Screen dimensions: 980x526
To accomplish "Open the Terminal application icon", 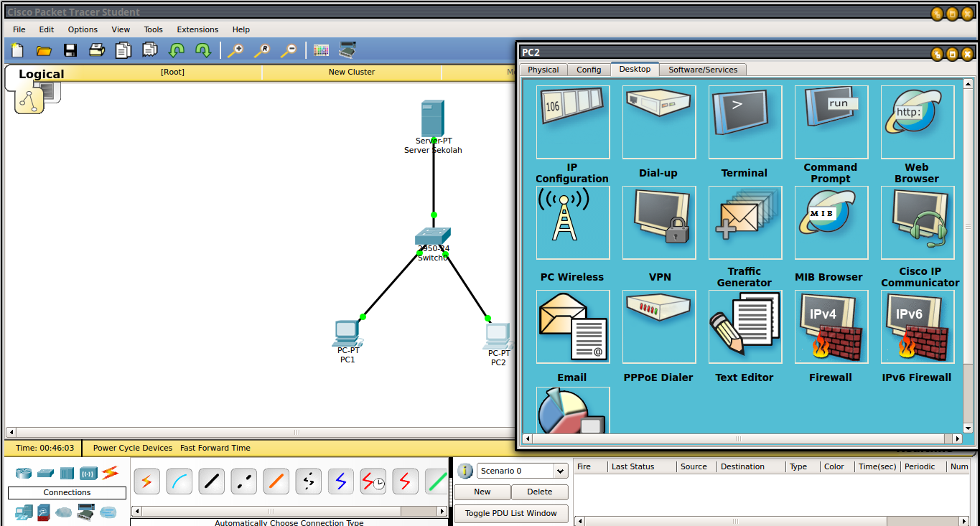I will point(745,123).
